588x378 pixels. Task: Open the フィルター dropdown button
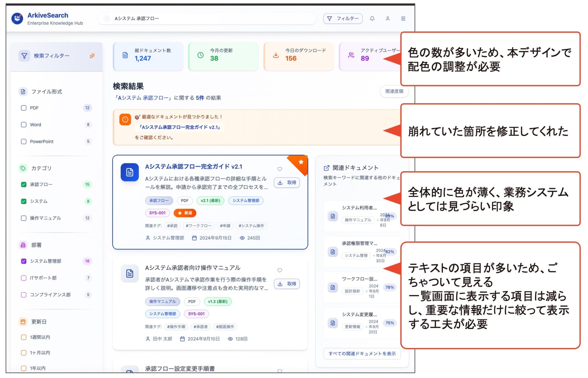(x=343, y=19)
